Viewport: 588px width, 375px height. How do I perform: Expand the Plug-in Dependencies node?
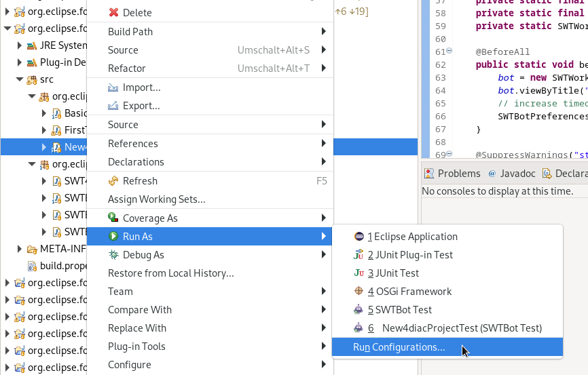pyautogui.click(x=20, y=62)
